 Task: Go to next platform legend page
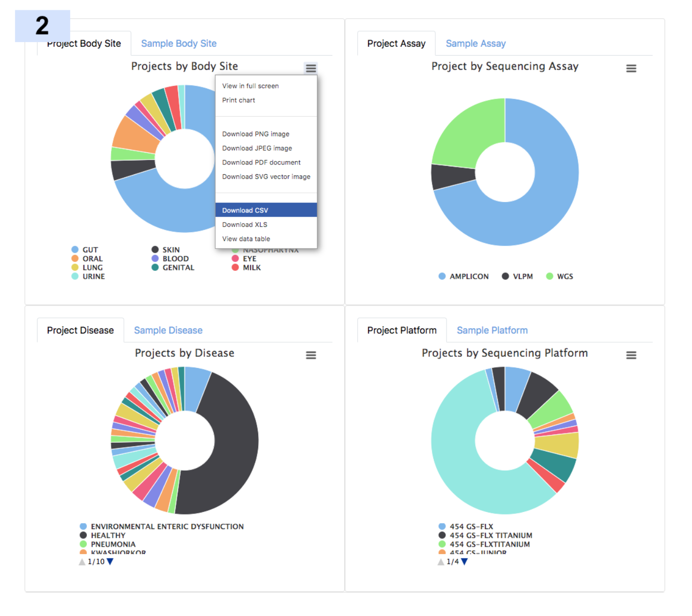[464, 561]
